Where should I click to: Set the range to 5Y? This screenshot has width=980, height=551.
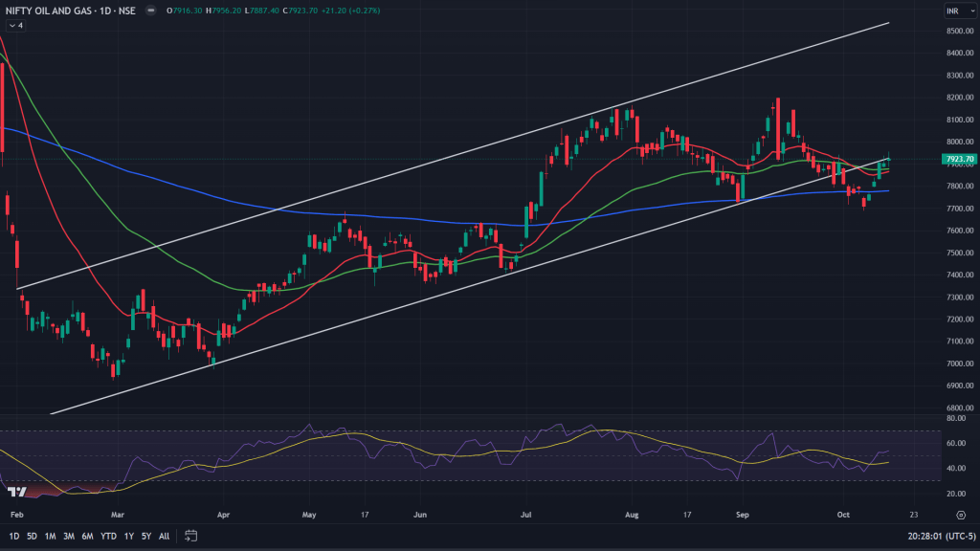click(x=145, y=536)
